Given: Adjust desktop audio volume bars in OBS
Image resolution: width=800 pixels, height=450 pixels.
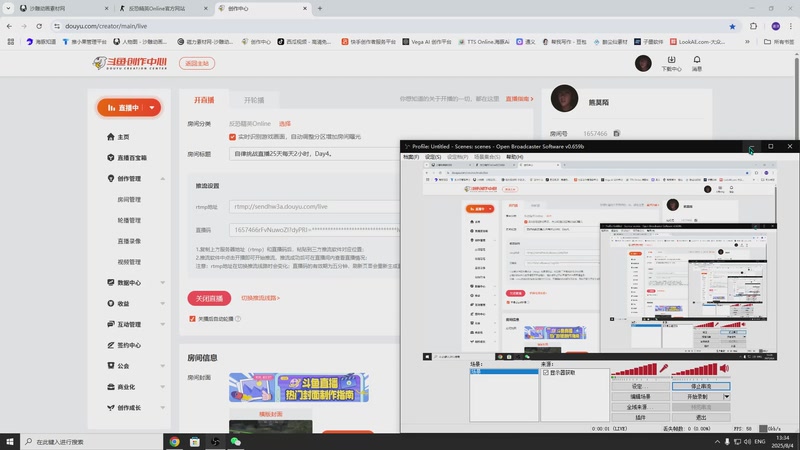Looking at the screenshot, I should pos(694,369).
